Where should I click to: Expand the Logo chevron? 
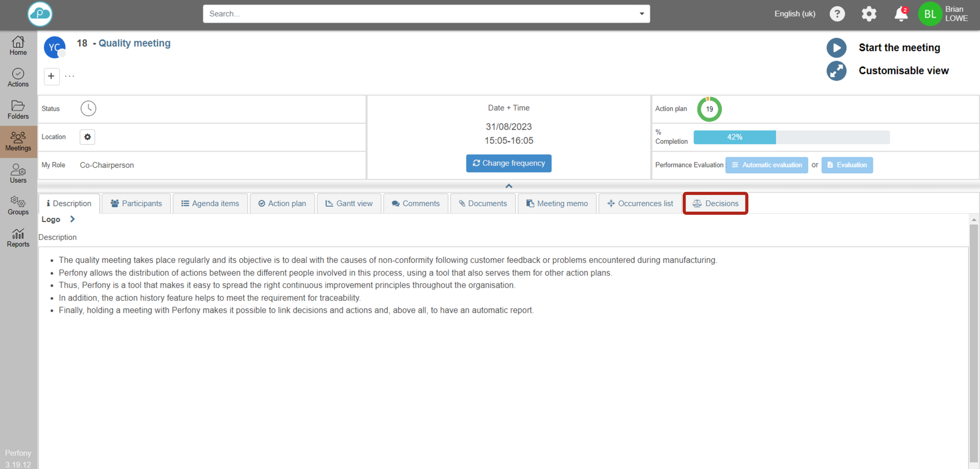click(x=72, y=219)
